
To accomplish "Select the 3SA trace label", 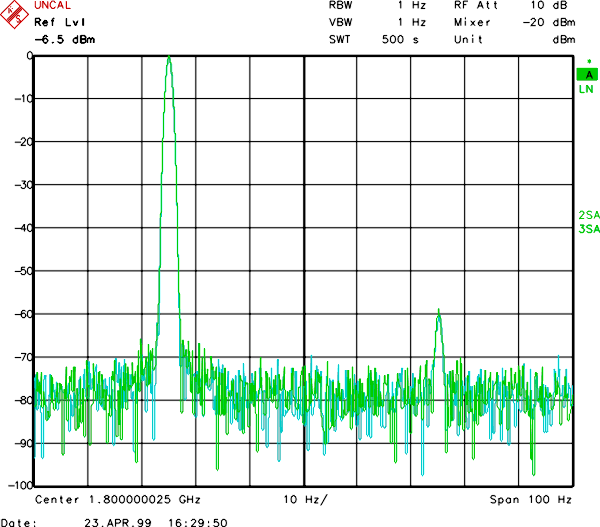I will coord(587,230).
